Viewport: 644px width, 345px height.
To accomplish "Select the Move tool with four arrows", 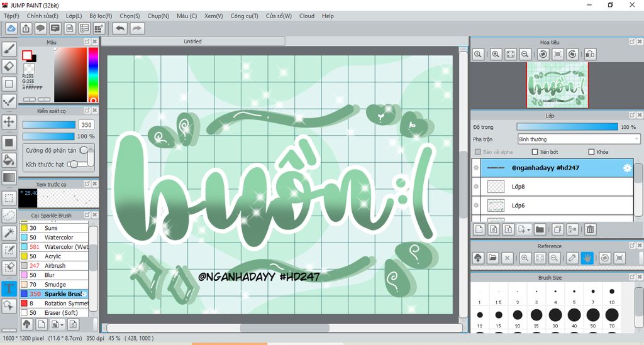I will click(x=9, y=121).
